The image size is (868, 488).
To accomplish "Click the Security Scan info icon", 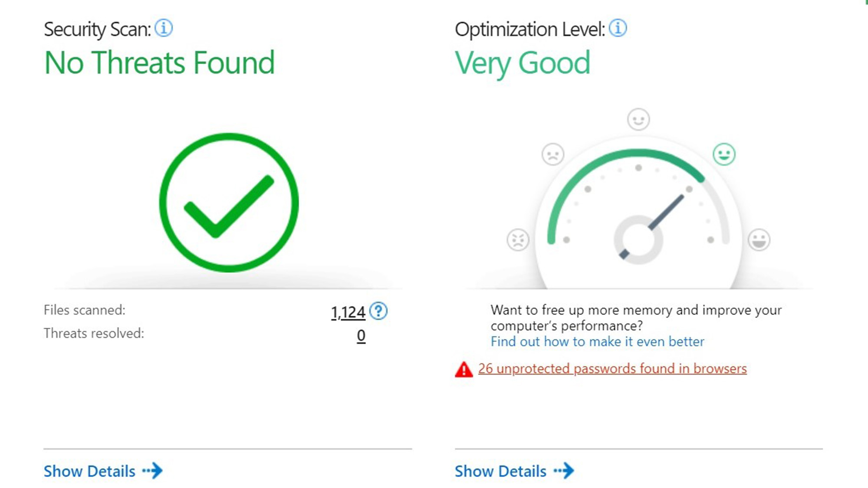I will pyautogui.click(x=164, y=28).
